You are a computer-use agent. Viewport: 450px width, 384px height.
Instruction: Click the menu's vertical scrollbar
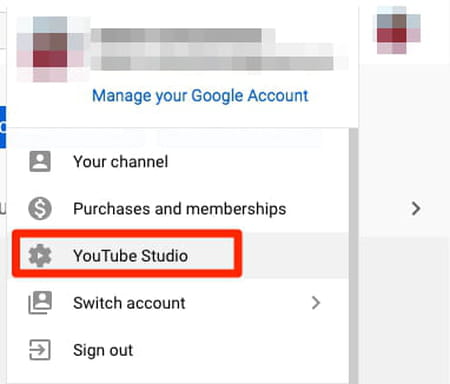click(x=353, y=256)
